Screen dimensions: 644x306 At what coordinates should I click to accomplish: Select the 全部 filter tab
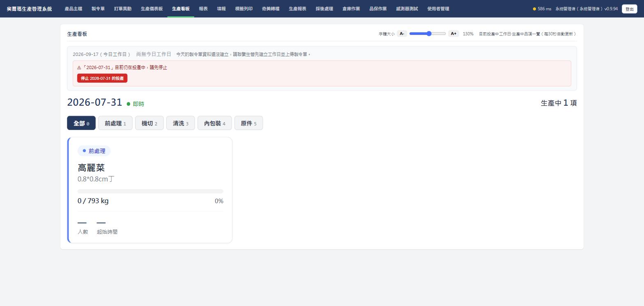tap(81, 123)
